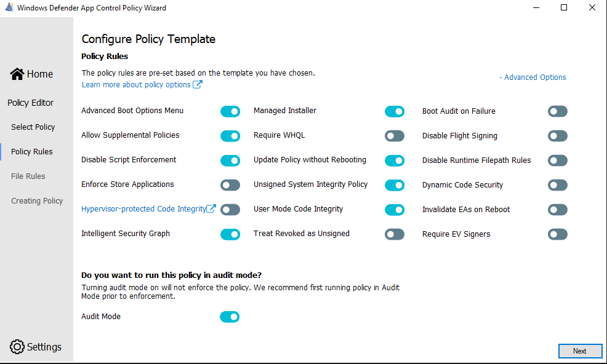The width and height of the screenshot is (607, 364).
Task: Enable the Require WHQL toggle
Action: [x=395, y=136]
